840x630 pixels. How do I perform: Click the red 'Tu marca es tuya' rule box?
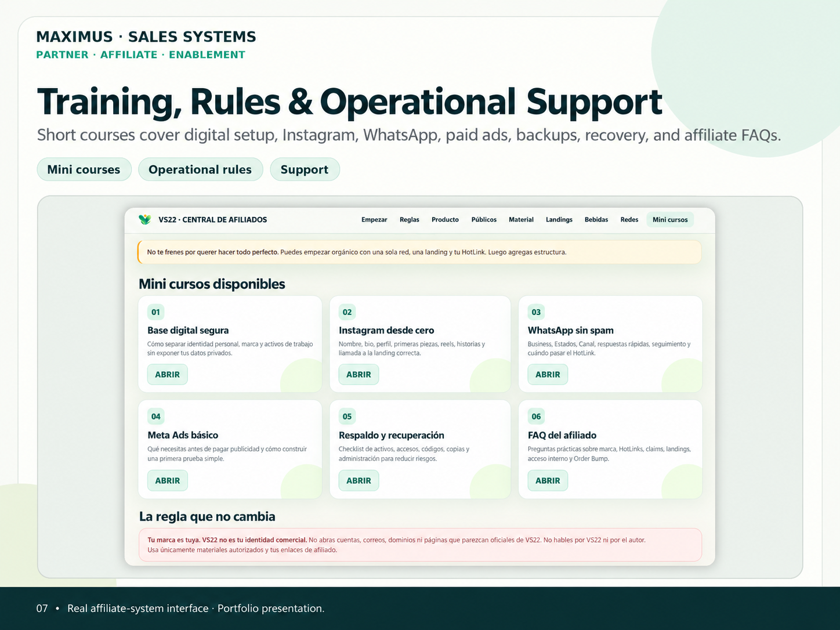(x=420, y=545)
